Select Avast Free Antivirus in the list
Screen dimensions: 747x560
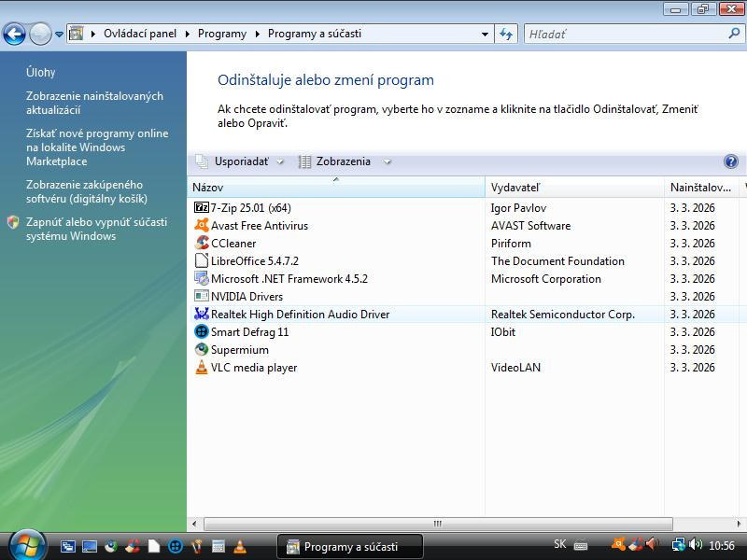pos(259,226)
